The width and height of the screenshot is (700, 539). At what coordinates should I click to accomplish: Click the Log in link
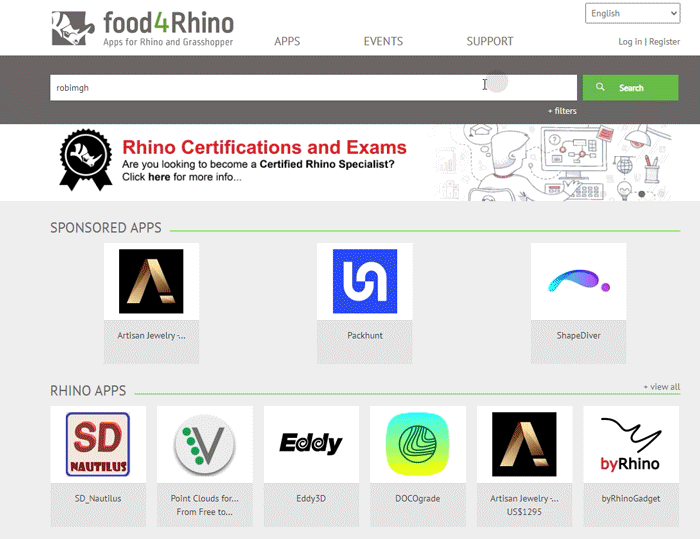pyautogui.click(x=630, y=42)
